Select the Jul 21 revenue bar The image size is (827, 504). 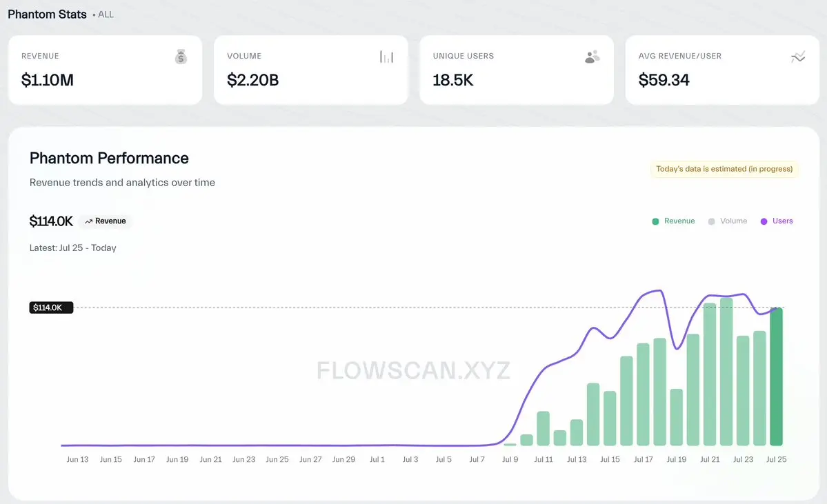point(710,374)
